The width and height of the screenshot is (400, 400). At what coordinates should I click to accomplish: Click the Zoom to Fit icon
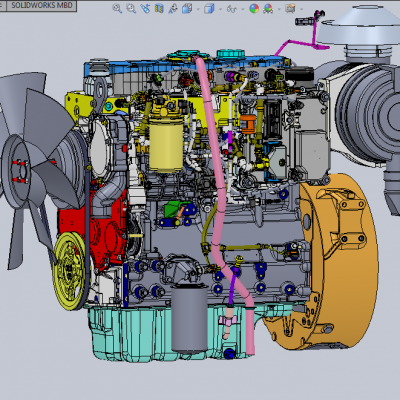click(117, 8)
